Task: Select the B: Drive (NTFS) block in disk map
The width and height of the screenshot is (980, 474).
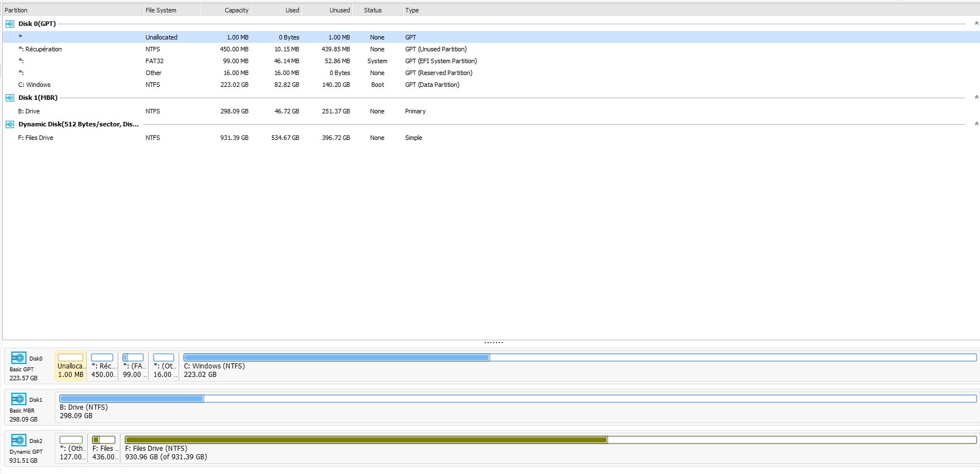Action: tap(517, 407)
